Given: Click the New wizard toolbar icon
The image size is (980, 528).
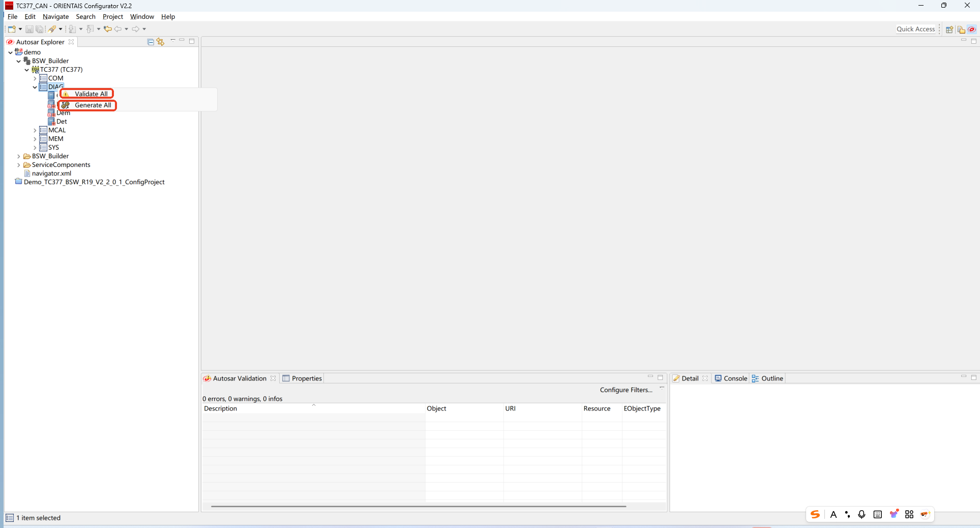Looking at the screenshot, I should pyautogui.click(x=11, y=29).
